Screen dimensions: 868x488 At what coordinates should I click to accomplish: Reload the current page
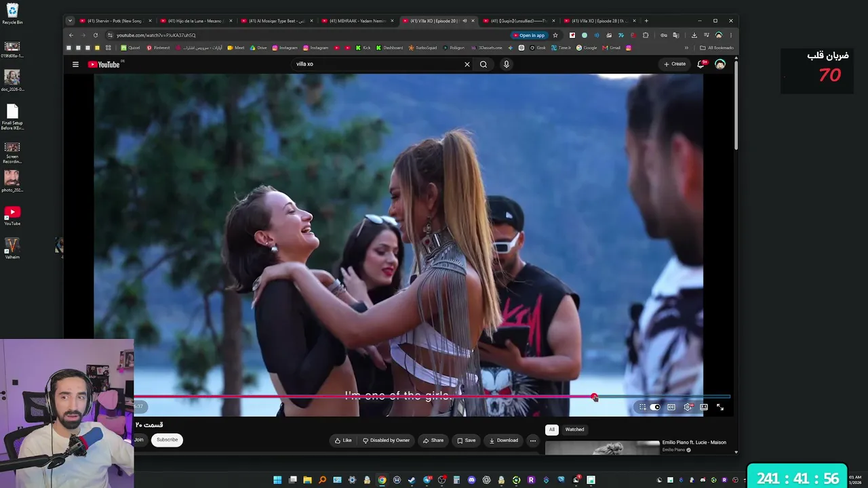[96, 35]
